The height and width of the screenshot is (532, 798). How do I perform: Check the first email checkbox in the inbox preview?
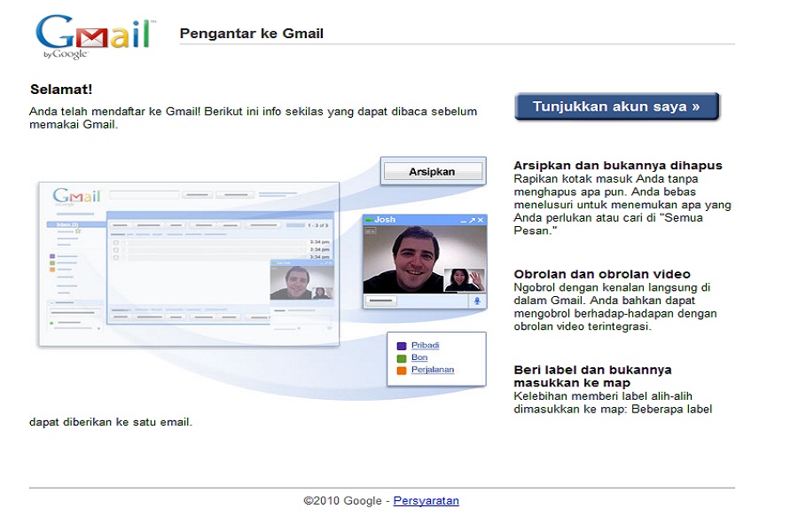point(115,243)
